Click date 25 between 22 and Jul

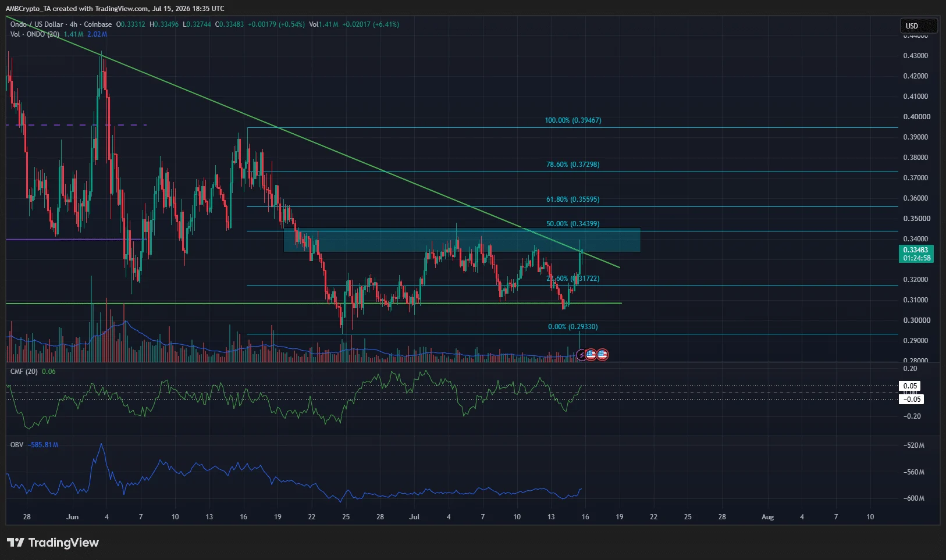[x=346, y=517]
